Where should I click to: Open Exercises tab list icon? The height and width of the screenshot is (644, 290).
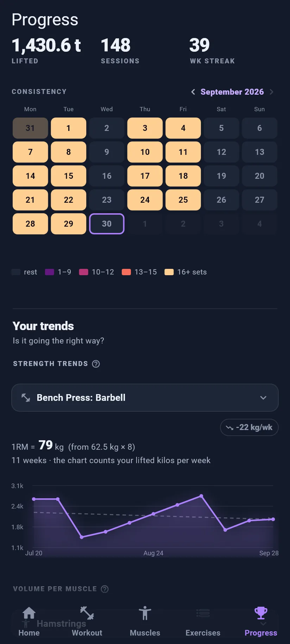coord(203,613)
